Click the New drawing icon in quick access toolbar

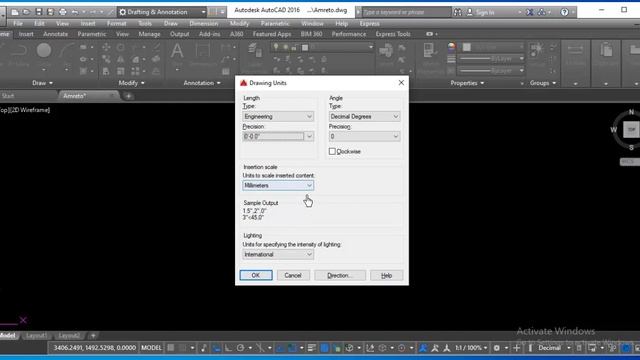15,12
